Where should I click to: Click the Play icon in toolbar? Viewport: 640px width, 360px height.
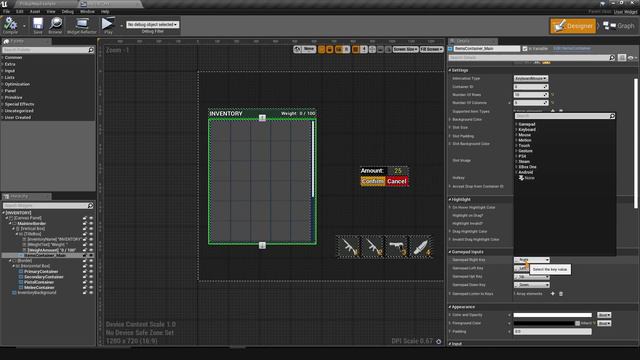coord(108,24)
